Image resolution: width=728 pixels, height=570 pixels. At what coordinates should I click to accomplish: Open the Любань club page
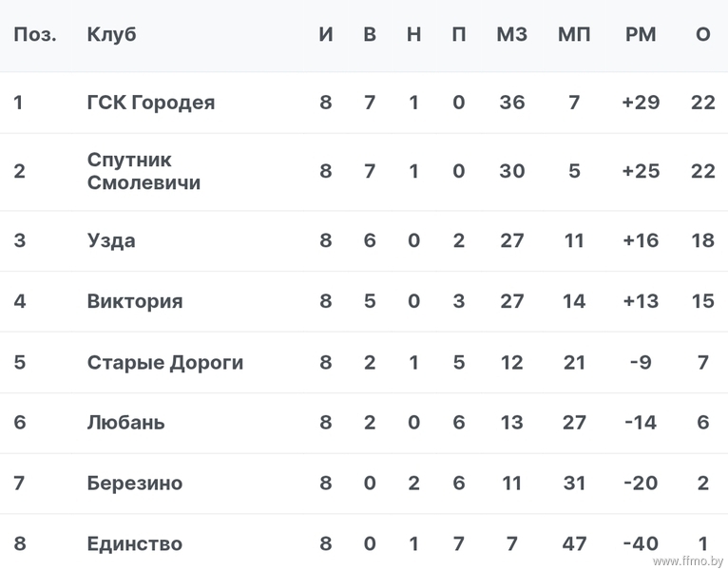[125, 423]
